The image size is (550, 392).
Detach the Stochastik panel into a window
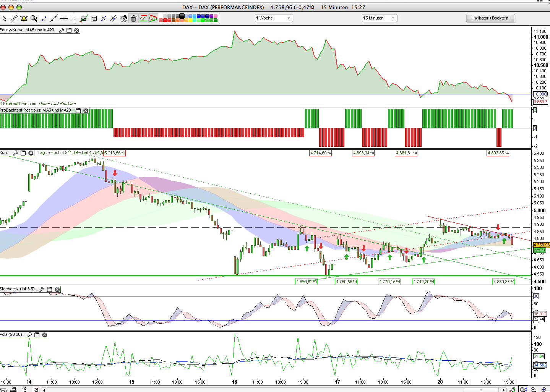click(49, 289)
